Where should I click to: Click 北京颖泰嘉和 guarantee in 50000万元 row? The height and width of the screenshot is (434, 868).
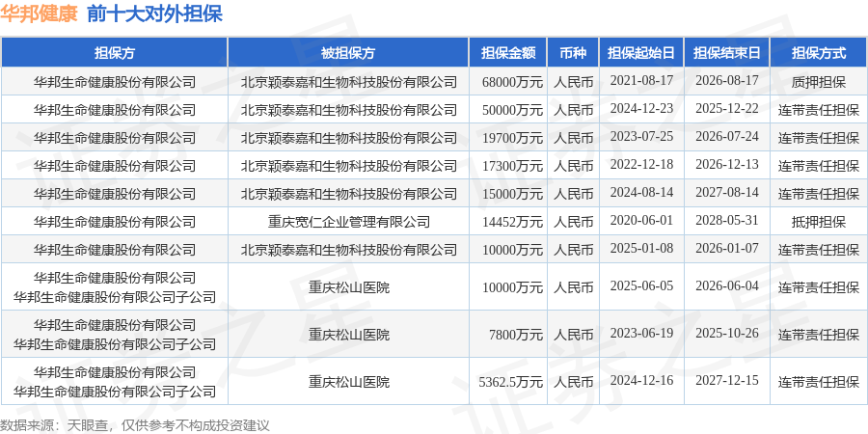[349, 110]
